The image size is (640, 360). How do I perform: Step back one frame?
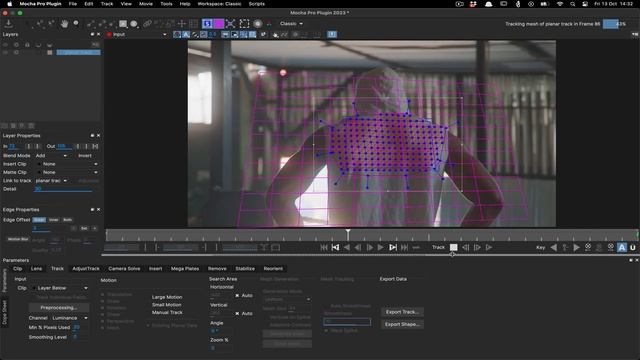tap(358, 247)
